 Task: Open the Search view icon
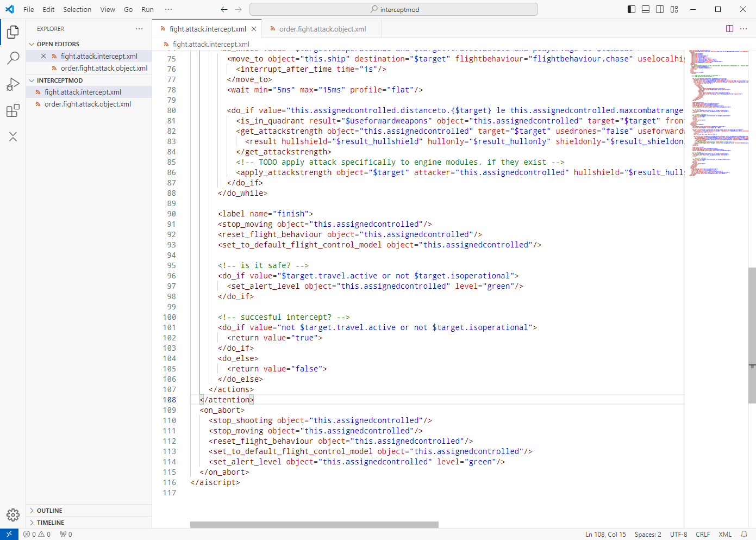pos(13,58)
